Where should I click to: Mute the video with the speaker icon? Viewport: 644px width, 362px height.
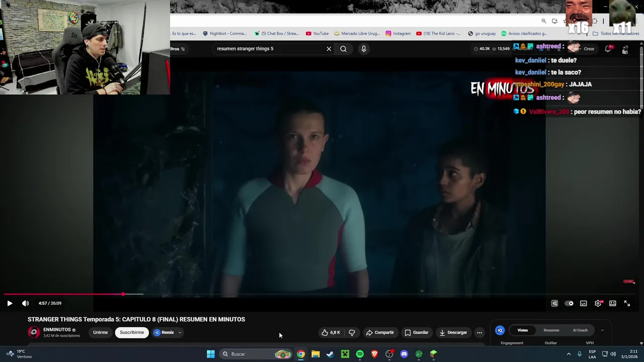click(x=26, y=303)
